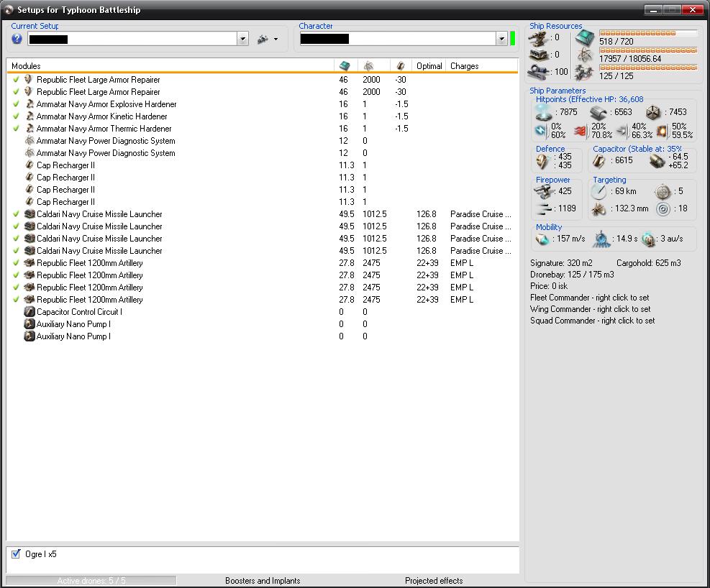Click the capacitor capacity icon showing 6615
Screen dimensions: 710x588
pyautogui.click(x=599, y=160)
